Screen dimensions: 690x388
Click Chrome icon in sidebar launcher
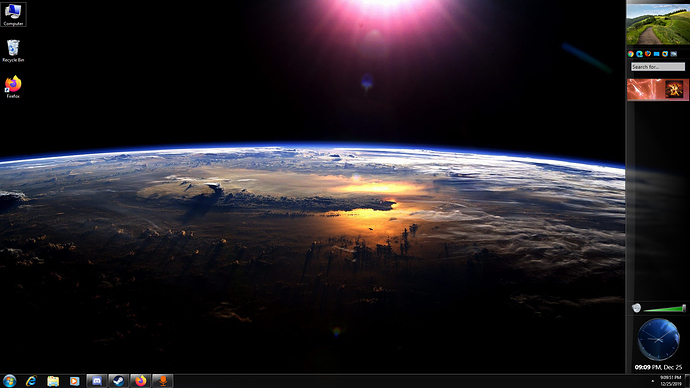point(631,54)
